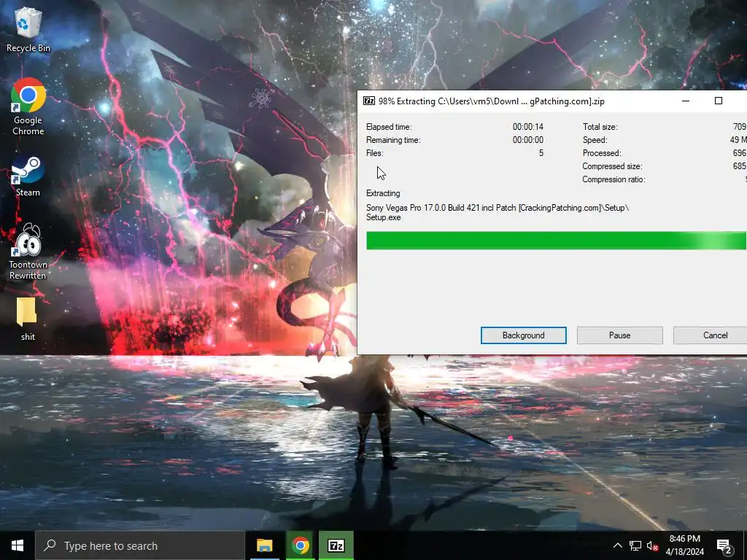This screenshot has height=560, width=747.
Task: Click the 4/18/2024 date in tray
Action: click(684, 552)
